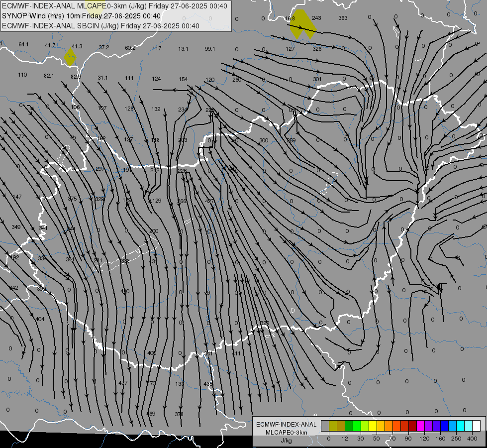487x448 pixels.
Task: Click the map value 82.1
Action: [49, 76]
